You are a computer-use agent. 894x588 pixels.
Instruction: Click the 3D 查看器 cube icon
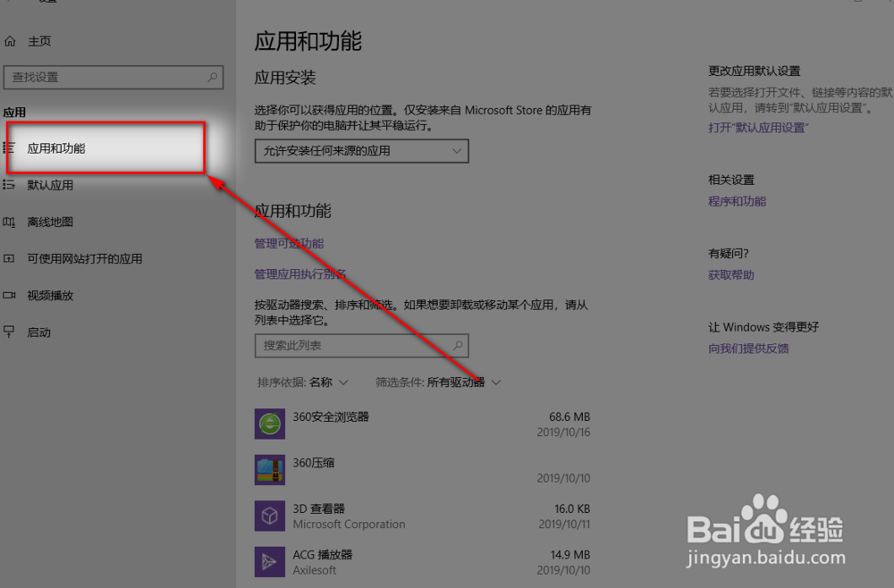pyautogui.click(x=270, y=516)
